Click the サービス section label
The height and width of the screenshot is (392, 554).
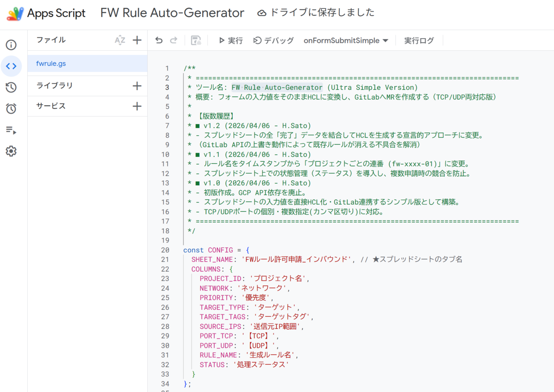51,106
